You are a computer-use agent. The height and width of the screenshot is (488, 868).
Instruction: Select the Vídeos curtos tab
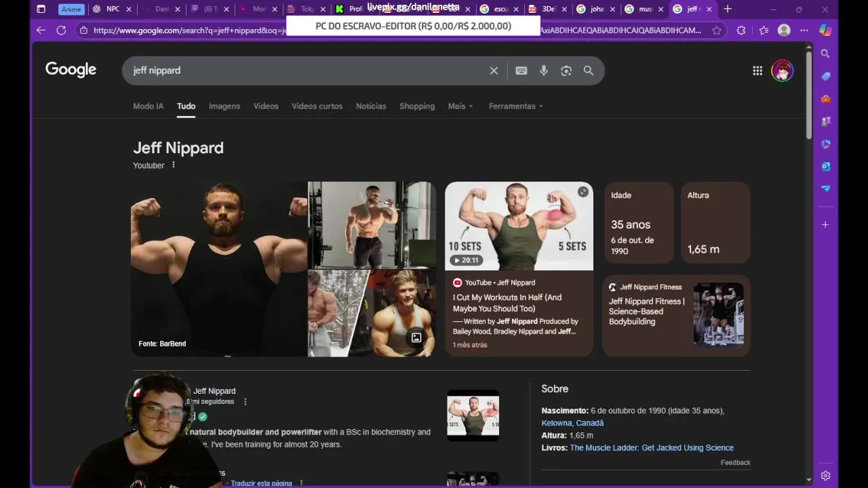coord(317,106)
